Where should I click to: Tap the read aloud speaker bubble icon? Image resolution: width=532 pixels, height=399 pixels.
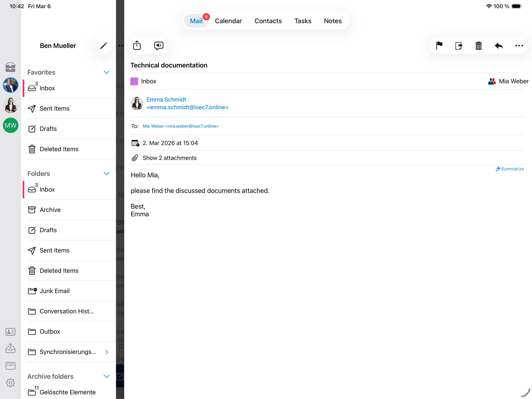(159, 45)
